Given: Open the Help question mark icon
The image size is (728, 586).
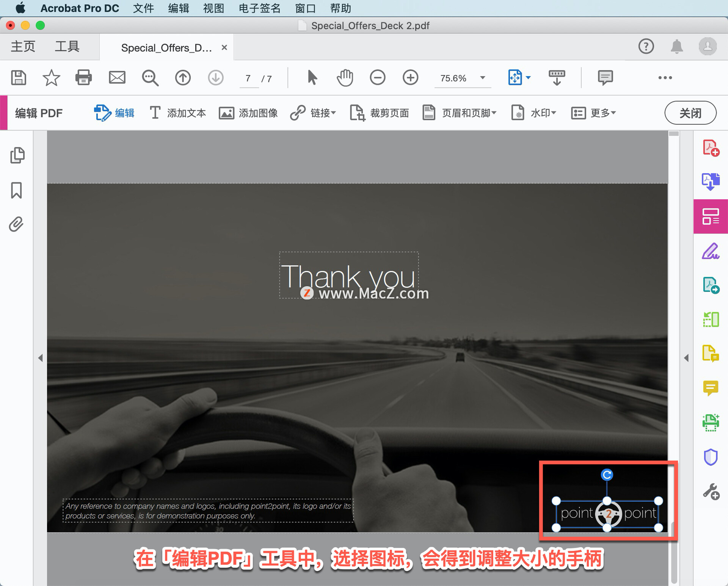Looking at the screenshot, I should (x=646, y=47).
